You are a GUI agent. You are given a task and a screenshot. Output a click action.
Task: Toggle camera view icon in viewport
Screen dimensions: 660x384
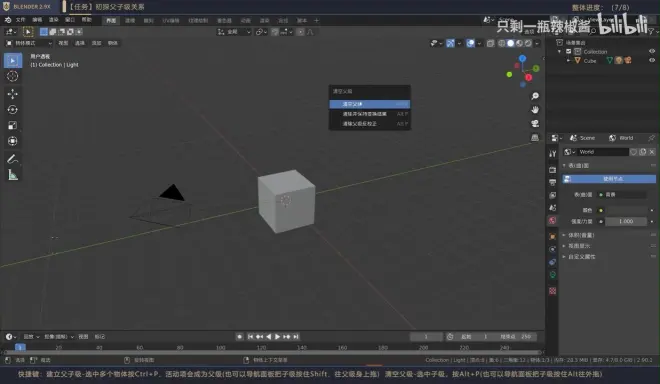(x=535, y=123)
